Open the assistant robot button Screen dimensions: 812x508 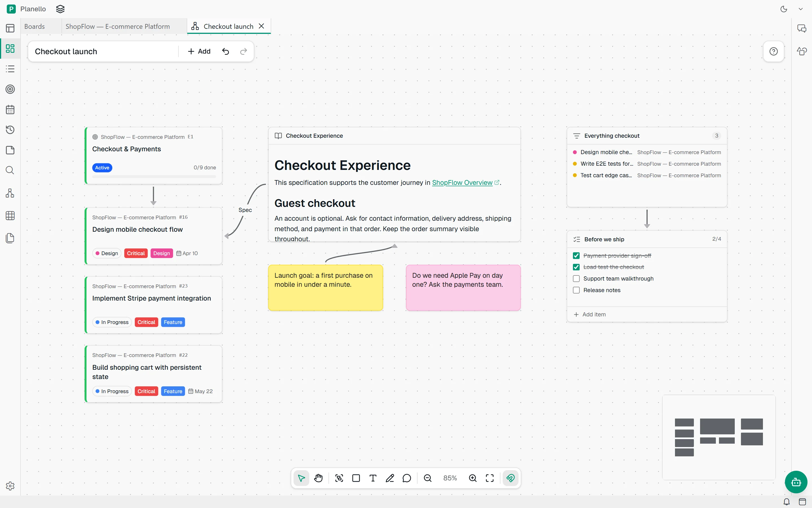(796, 482)
